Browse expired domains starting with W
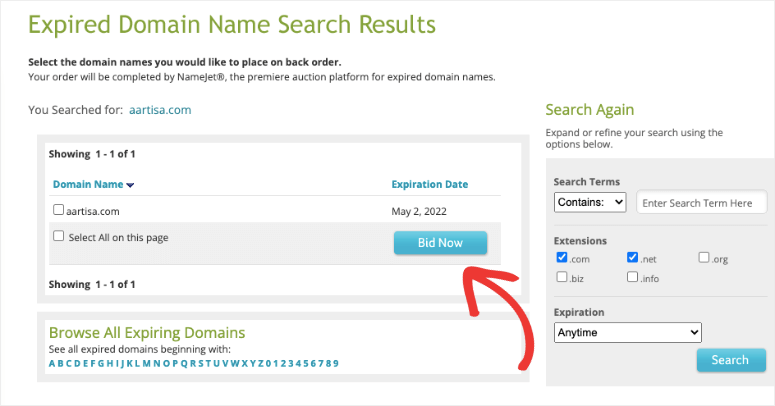Viewport: 775px width, 406px height. 235,363
